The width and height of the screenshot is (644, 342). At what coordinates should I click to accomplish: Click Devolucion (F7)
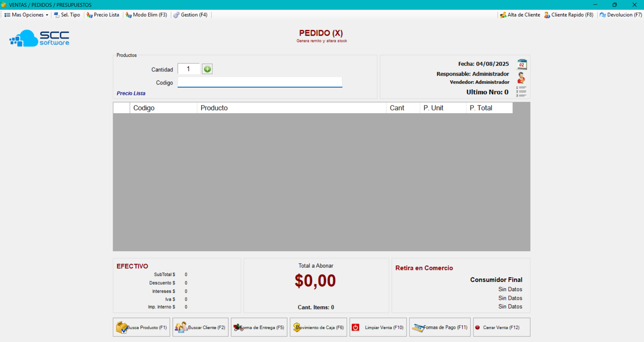pyautogui.click(x=621, y=15)
